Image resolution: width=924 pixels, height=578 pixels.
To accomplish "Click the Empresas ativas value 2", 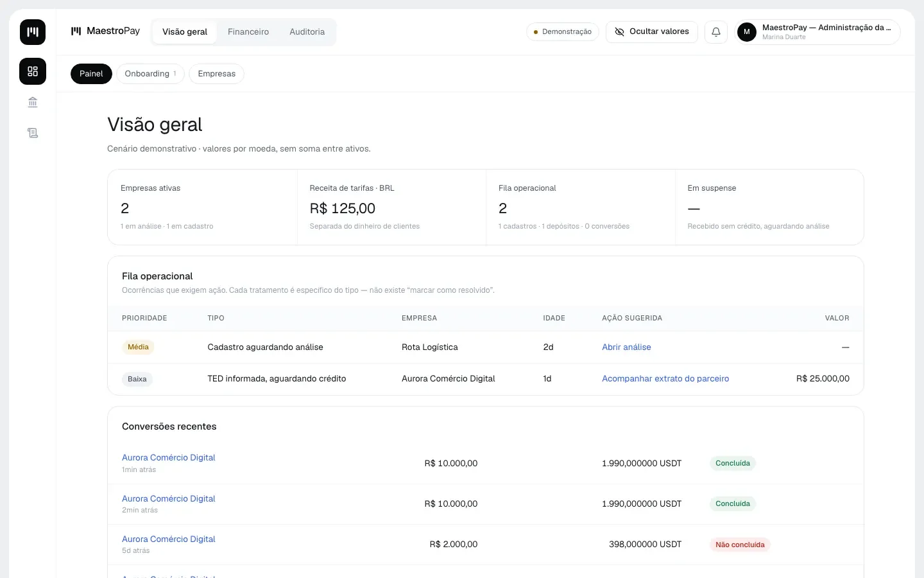I will click(125, 208).
